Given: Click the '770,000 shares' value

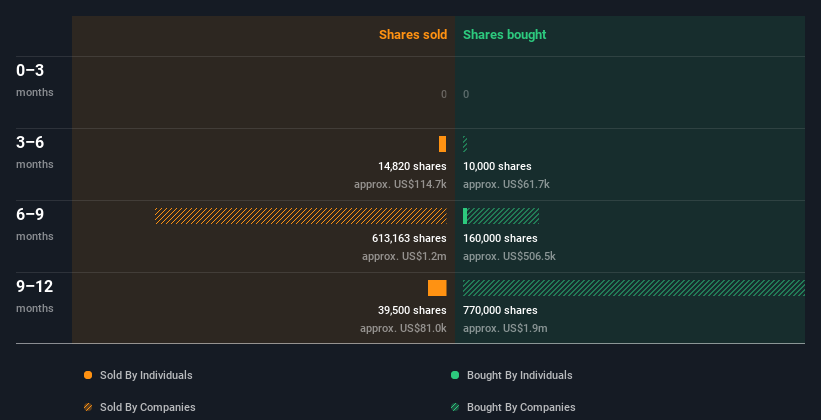Looking at the screenshot, I should coord(500,310).
